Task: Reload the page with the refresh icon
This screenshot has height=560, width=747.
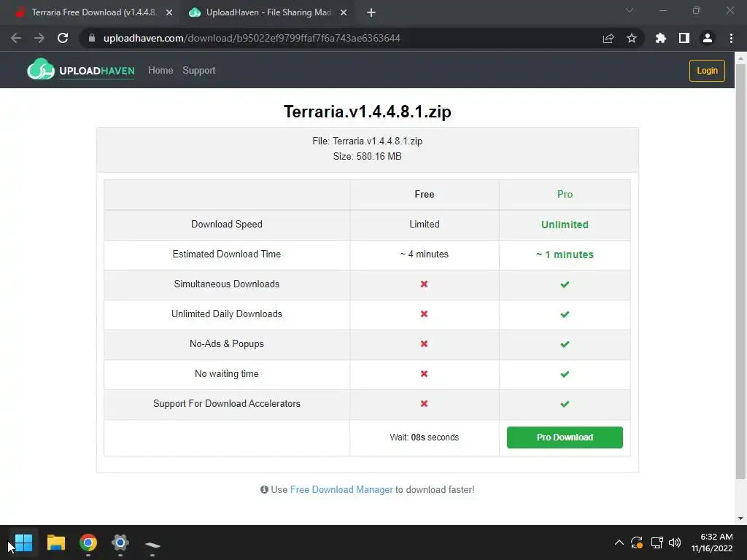Action: 63,38
